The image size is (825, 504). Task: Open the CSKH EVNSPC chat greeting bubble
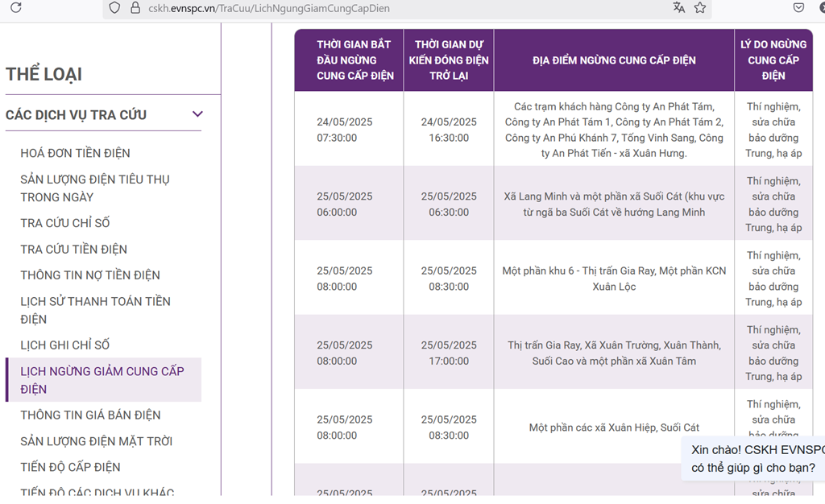coord(755,458)
